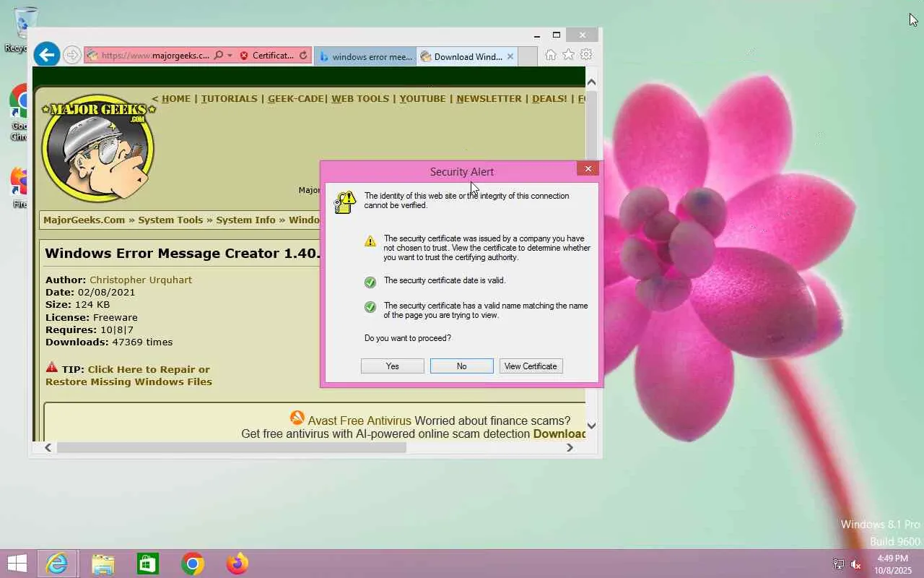
Task: Click the 'License: Freeware' line
Action: click(92, 318)
